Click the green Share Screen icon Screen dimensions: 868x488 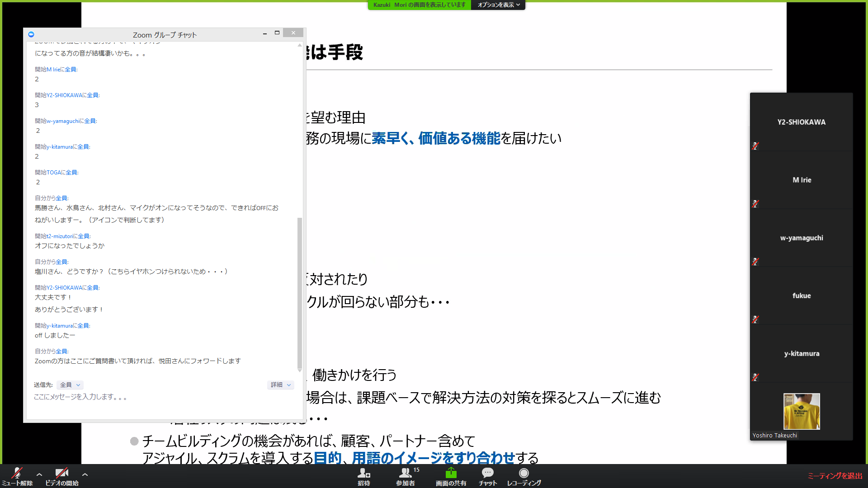click(451, 473)
